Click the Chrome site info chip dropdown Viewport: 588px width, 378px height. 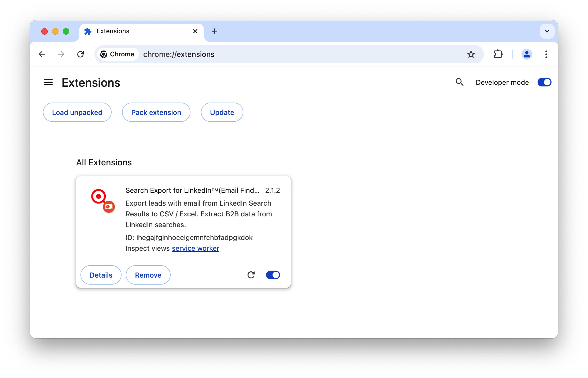pos(117,54)
